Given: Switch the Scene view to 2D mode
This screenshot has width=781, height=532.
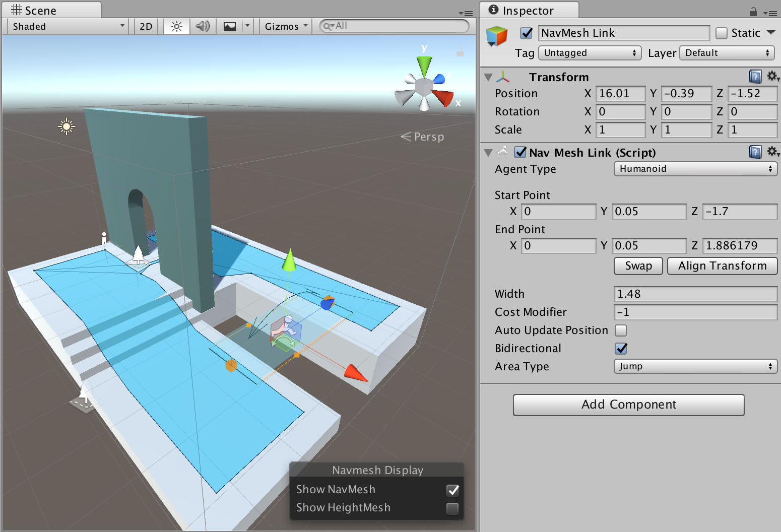Looking at the screenshot, I should click(146, 26).
